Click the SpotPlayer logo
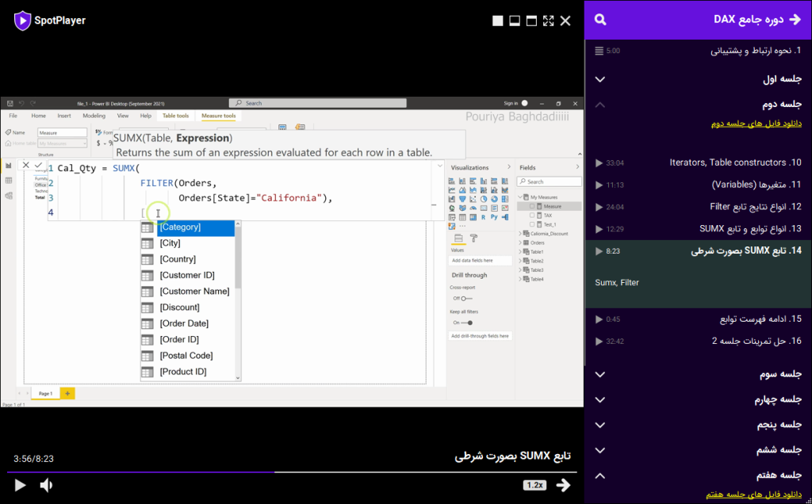 pos(50,21)
